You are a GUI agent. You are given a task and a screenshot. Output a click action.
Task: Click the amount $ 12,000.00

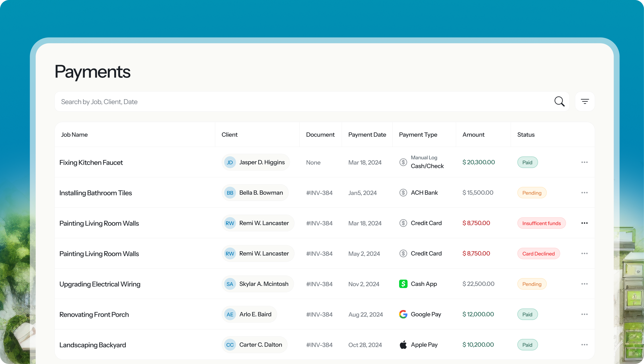478,314
